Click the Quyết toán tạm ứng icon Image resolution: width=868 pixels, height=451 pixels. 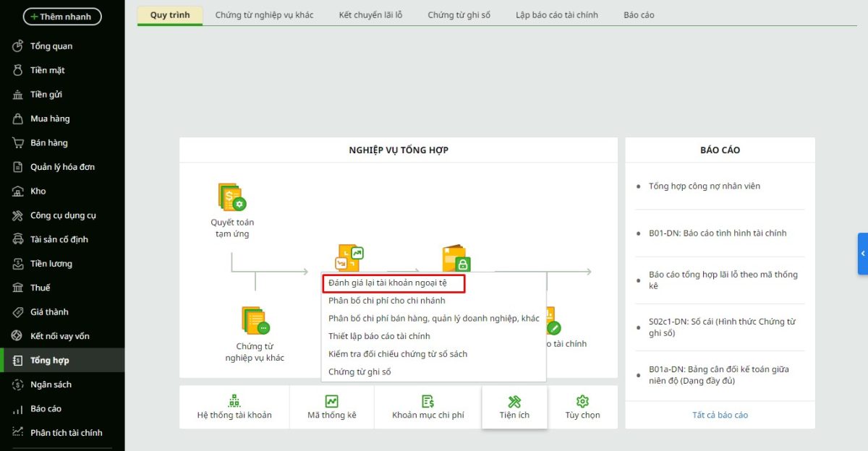[232, 197]
